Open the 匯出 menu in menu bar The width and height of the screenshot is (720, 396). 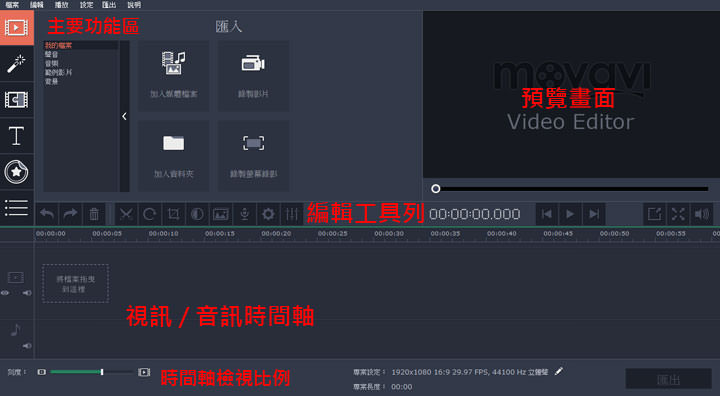[x=109, y=5]
